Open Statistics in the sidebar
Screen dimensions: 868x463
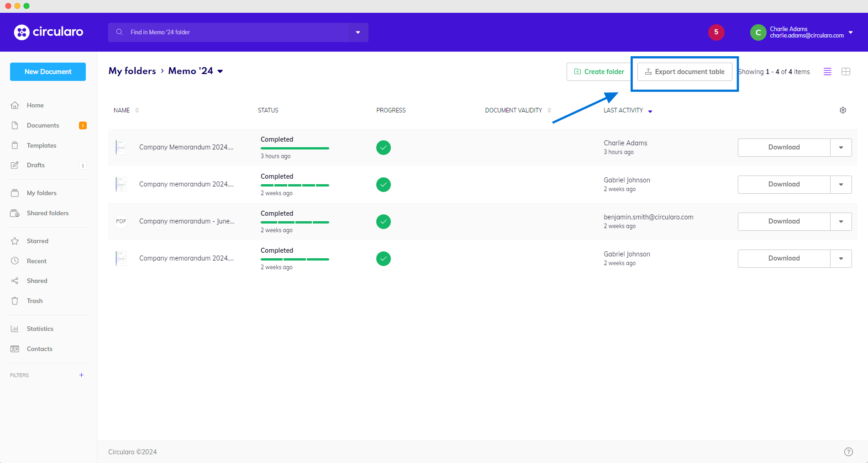coord(40,329)
